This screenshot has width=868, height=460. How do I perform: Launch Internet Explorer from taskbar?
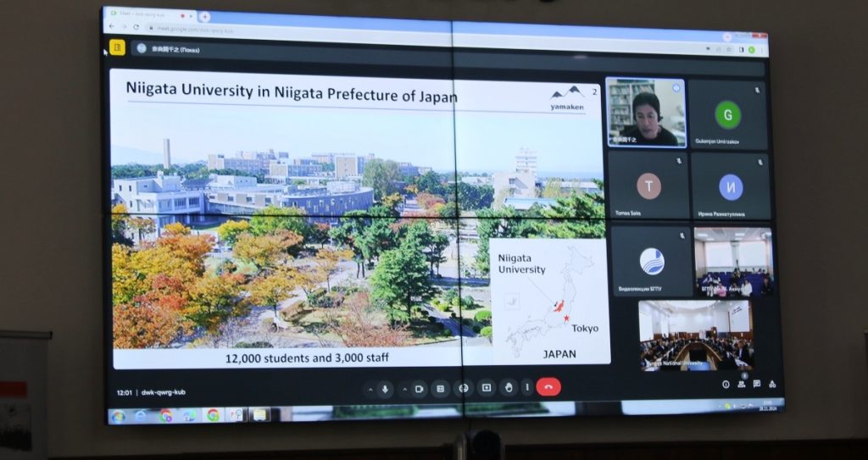142,416
